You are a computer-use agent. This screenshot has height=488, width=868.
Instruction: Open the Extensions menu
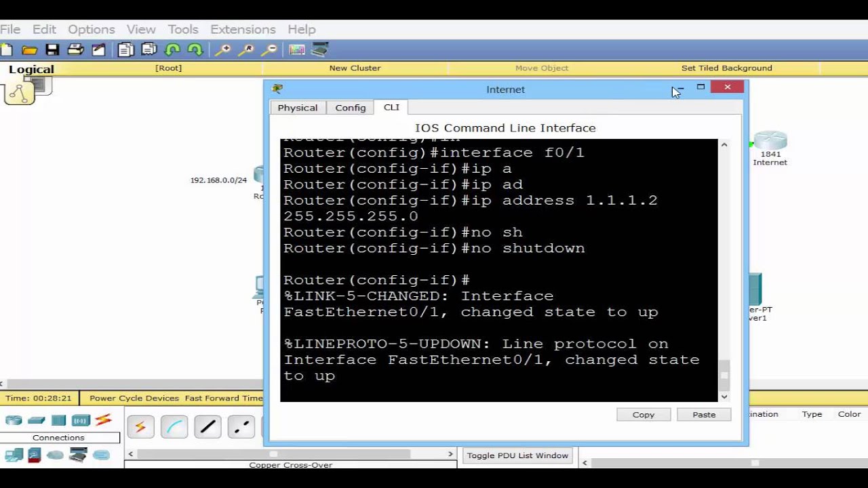tap(243, 29)
